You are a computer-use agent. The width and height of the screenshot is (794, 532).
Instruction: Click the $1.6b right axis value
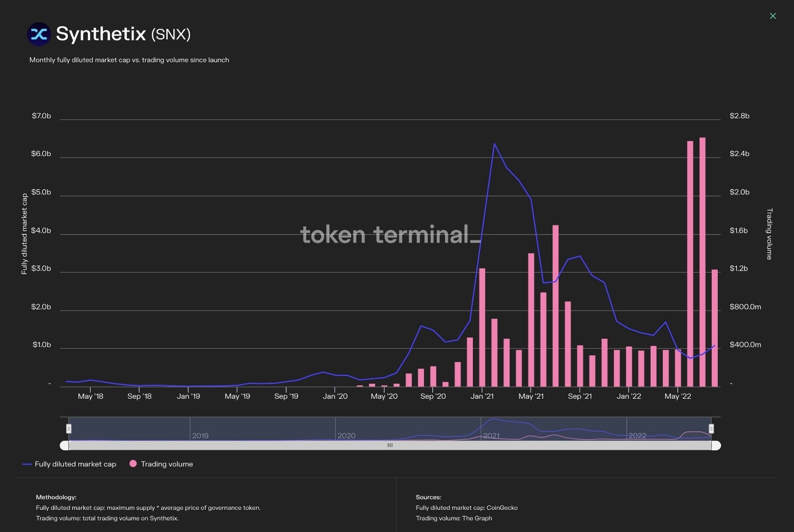click(x=739, y=230)
